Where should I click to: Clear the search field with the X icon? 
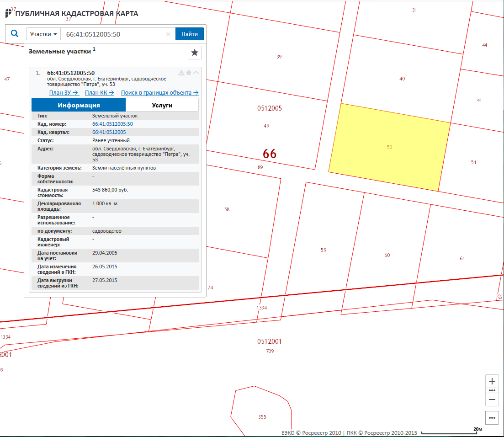point(168,34)
